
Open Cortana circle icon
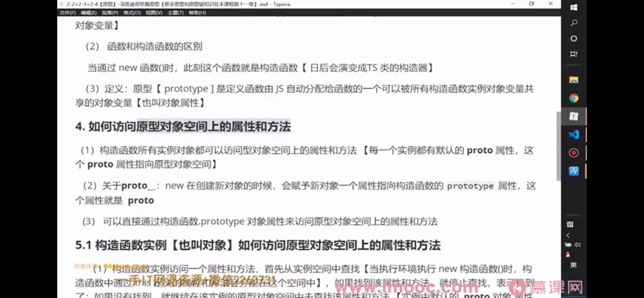574,39
